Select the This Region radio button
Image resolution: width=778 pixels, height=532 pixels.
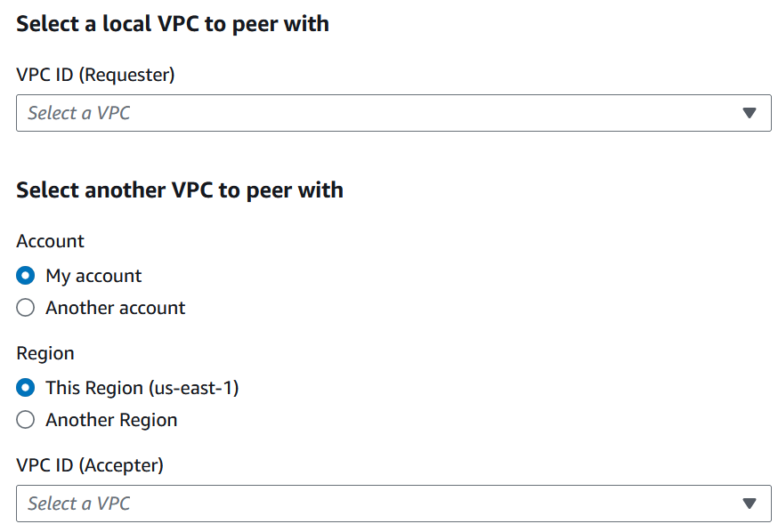tap(26, 388)
